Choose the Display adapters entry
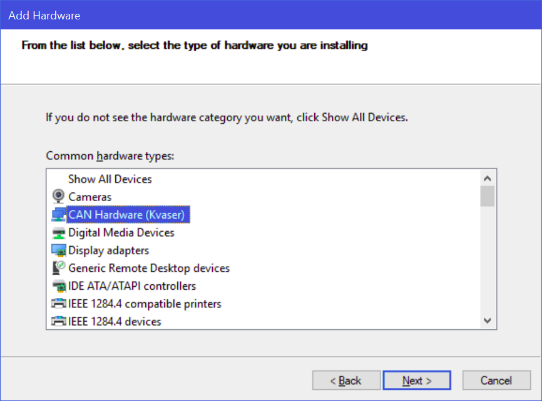Viewport: 542px width, 401px height. coord(109,250)
